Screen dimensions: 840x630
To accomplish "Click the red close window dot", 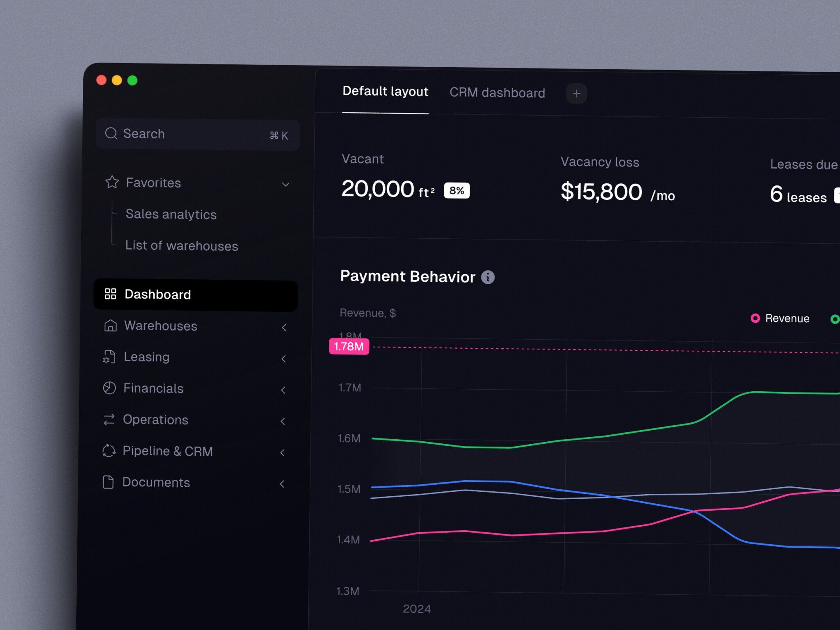I will coord(101,80).
